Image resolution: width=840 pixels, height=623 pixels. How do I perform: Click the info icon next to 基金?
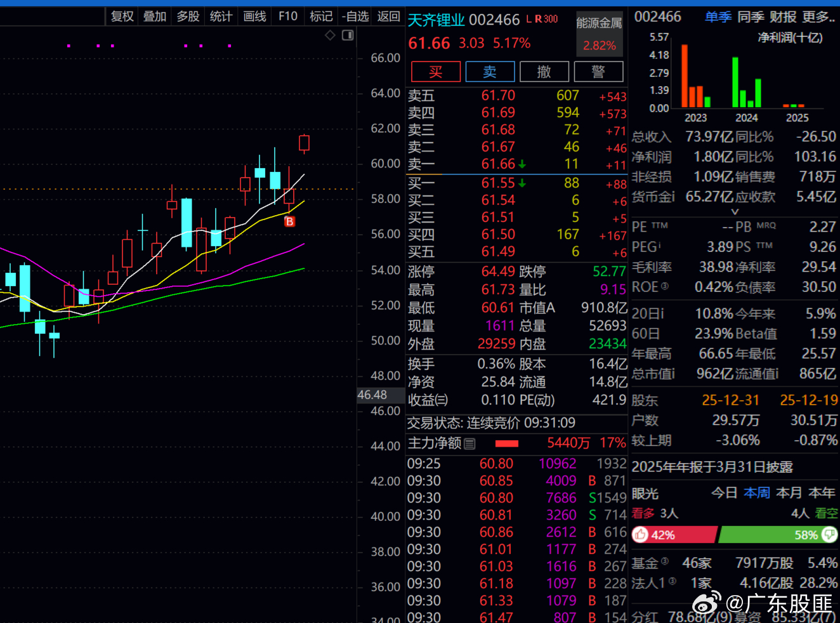pyautogui.click(x=665, y=561)
